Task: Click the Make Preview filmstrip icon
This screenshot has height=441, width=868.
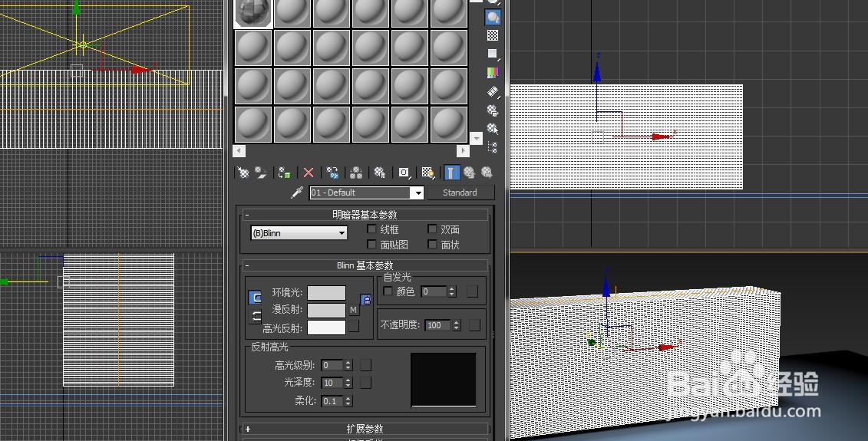Action: [x=492, y=91]
